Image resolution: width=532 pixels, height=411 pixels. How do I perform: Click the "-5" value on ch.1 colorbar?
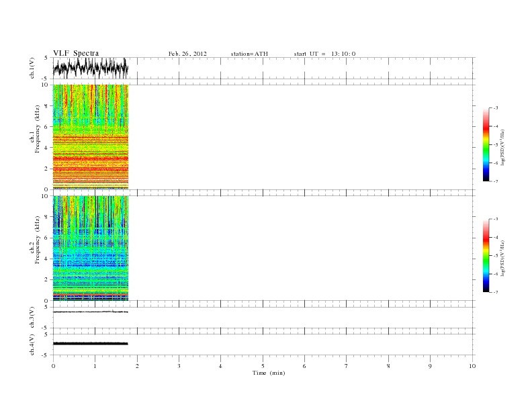(496, 144)
